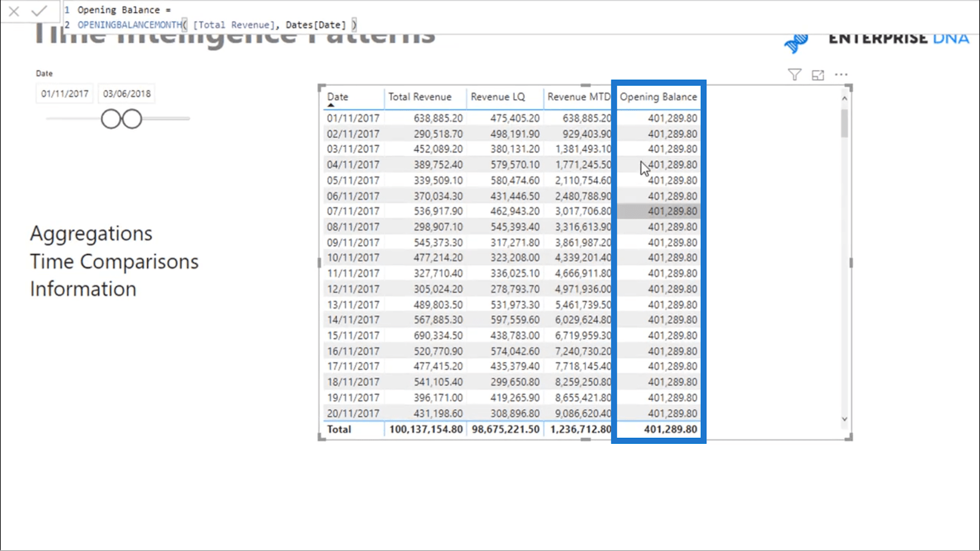The image size is (980, 551).
Task: Click the focus mode icon
Action: pos(818,75)
